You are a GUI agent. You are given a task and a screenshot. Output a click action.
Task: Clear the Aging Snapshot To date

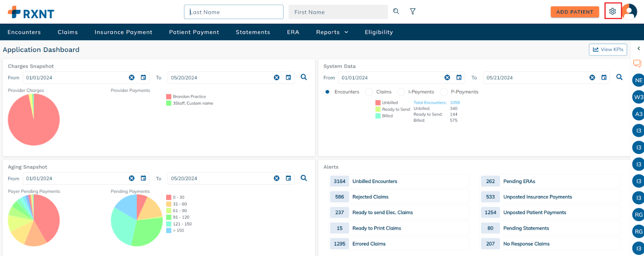tap(277, 178)
